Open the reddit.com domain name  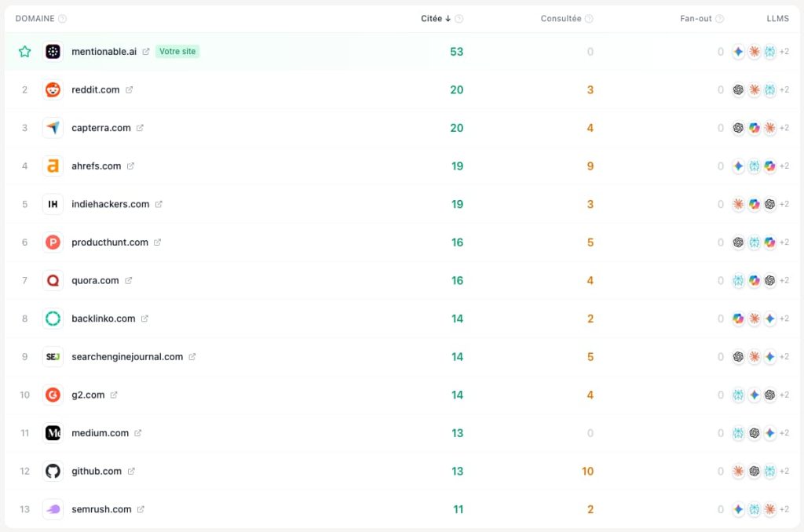[x=95, y=89]
